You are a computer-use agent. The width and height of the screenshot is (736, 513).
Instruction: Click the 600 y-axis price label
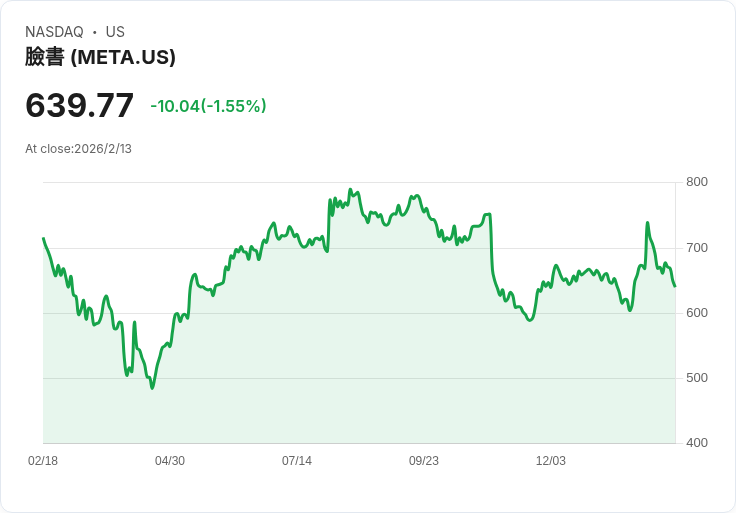[x=697, y=313]
